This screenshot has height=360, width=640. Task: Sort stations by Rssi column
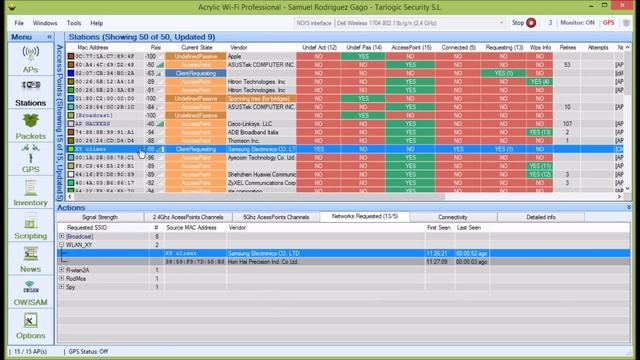[156, 48]
